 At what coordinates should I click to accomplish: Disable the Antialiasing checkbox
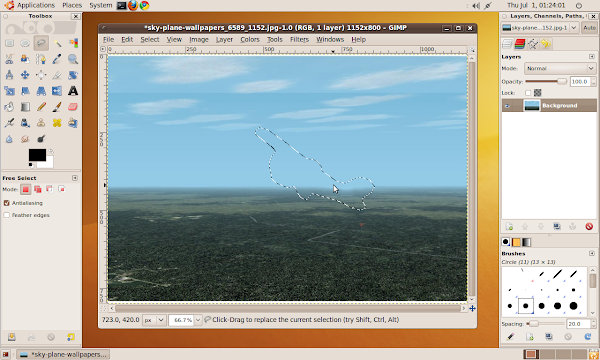click(7, 203)
